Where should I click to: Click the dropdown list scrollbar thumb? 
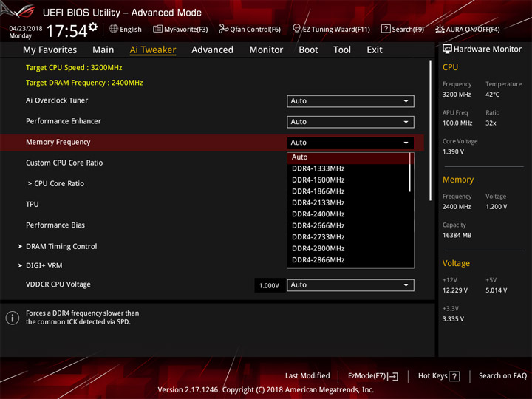tap(410, 172)
